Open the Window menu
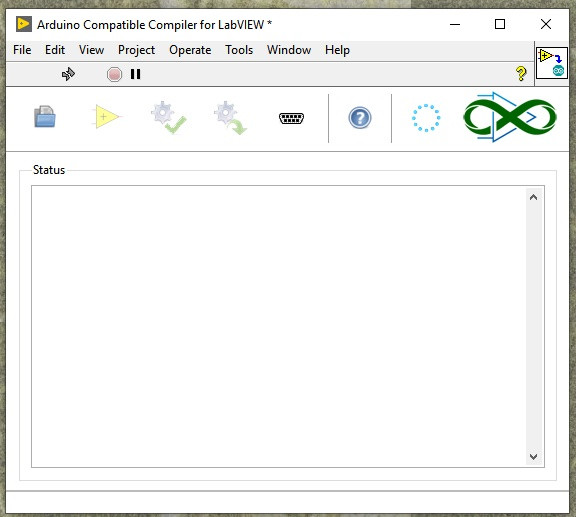This screenshot has height=517, width=576. pos(289,50)
